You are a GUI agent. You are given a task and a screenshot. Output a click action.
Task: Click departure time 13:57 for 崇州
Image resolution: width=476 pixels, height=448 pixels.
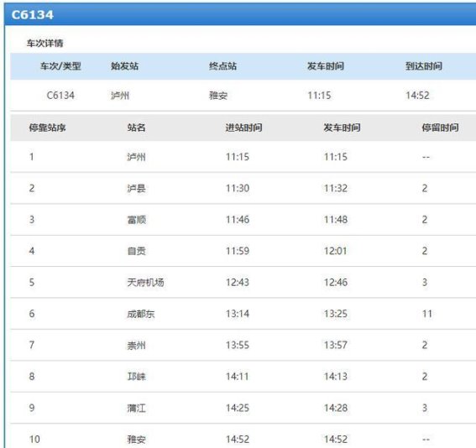[336, 345]
